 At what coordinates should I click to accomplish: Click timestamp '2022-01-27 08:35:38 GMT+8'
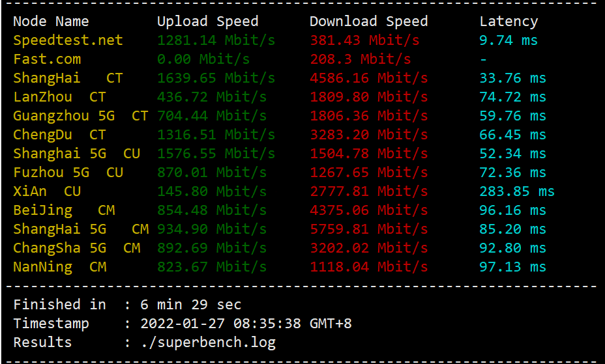tap(246, 323)
